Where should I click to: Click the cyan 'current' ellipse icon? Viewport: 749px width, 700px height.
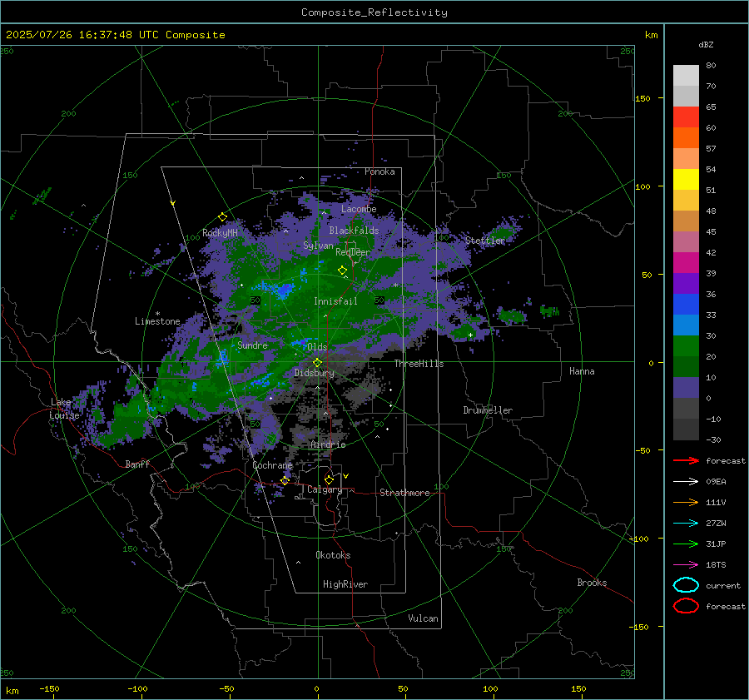pyautogui.click(x=686, y=585)
